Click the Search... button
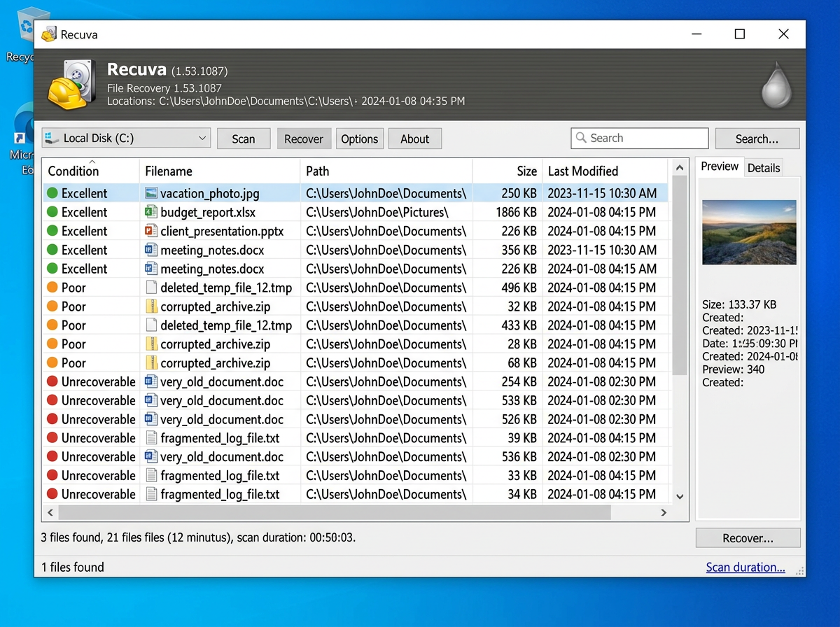This screenshot has height=627, width=840. point(757,139)
